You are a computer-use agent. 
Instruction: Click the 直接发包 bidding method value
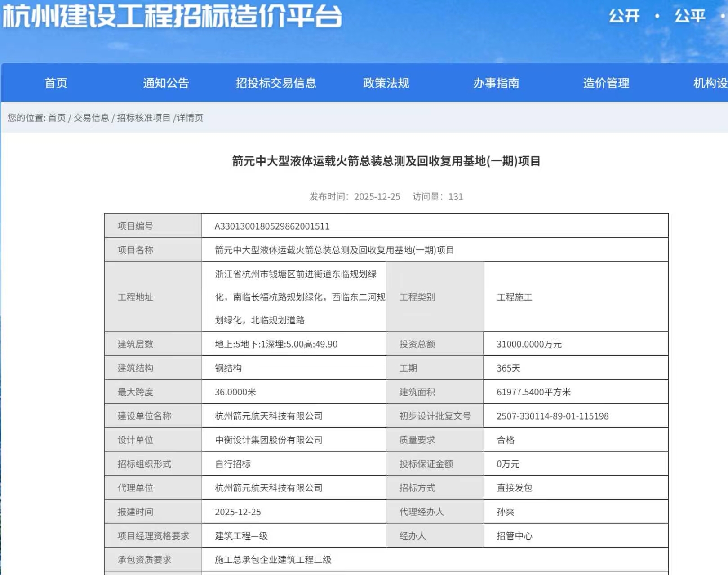click(515, 488)
